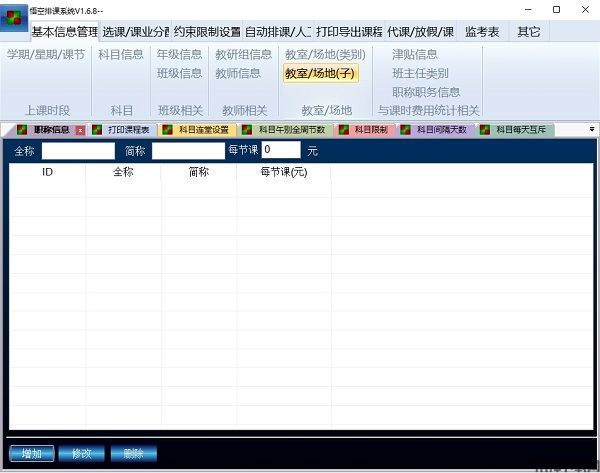This screenshot has height=473, width=600.
Task: Open the 监考表 ribbon tab
Action: [x=482, y=31]
